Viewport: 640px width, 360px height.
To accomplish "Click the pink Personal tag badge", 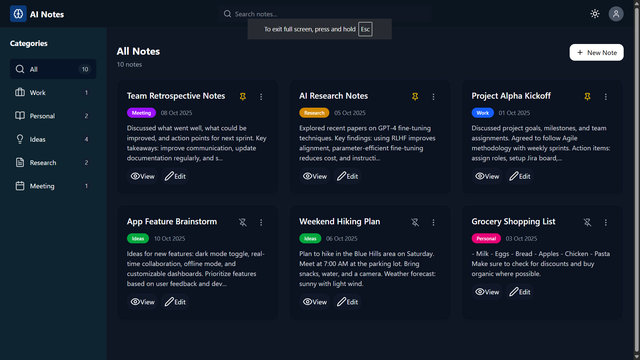I will 486,239.
